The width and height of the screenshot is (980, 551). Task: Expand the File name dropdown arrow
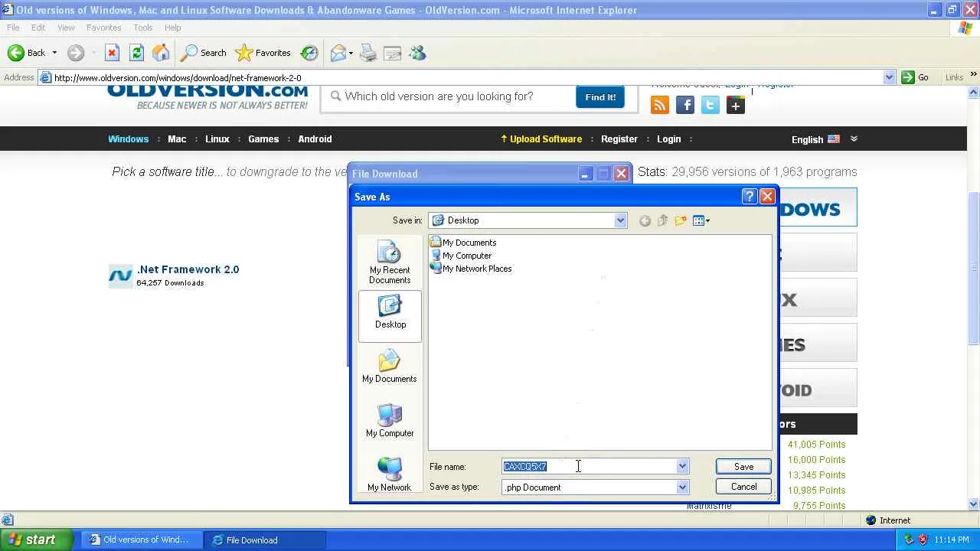682,467
